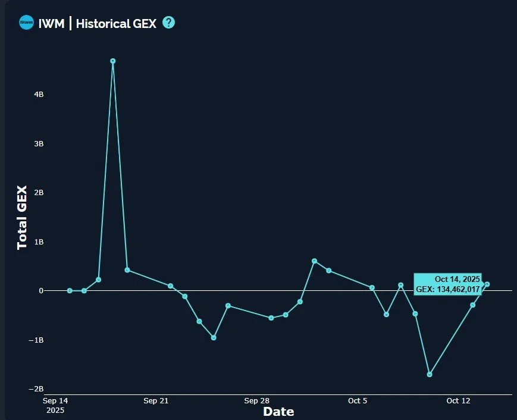Click the 'Oct 5' x-axis label
This screenshot has height=420, width=517.
click(358, 401)
